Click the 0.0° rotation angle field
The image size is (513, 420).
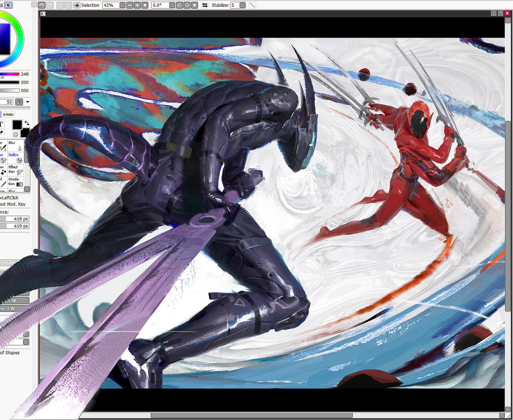click(x=160, y=5)
